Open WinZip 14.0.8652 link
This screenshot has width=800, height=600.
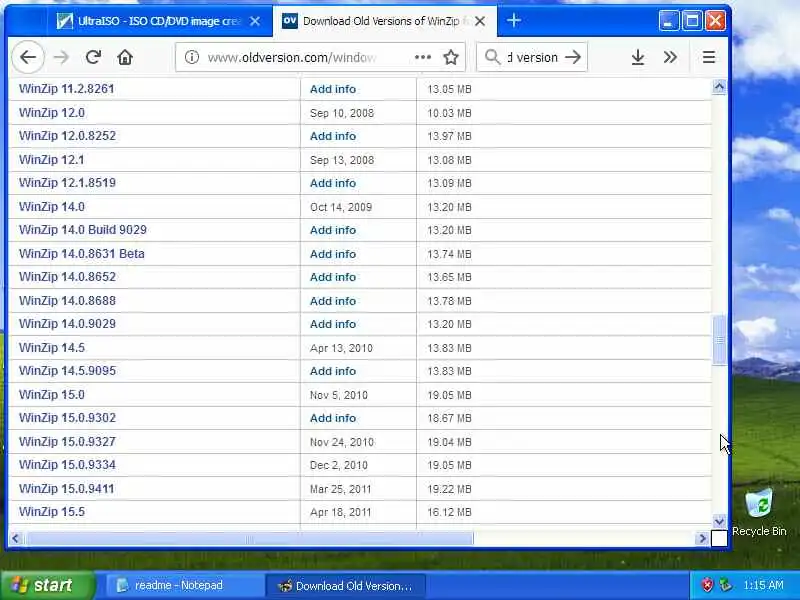click(x=67, y=277)
